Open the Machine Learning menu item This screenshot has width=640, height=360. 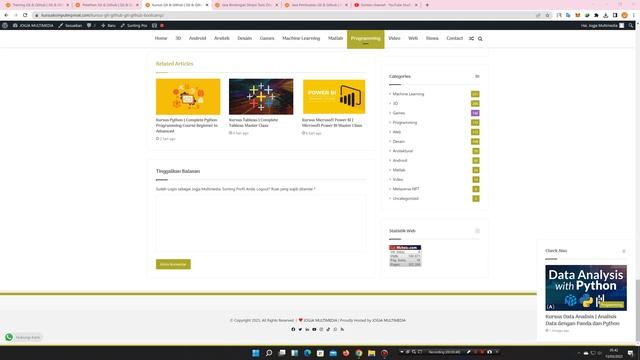click(301, 38)
